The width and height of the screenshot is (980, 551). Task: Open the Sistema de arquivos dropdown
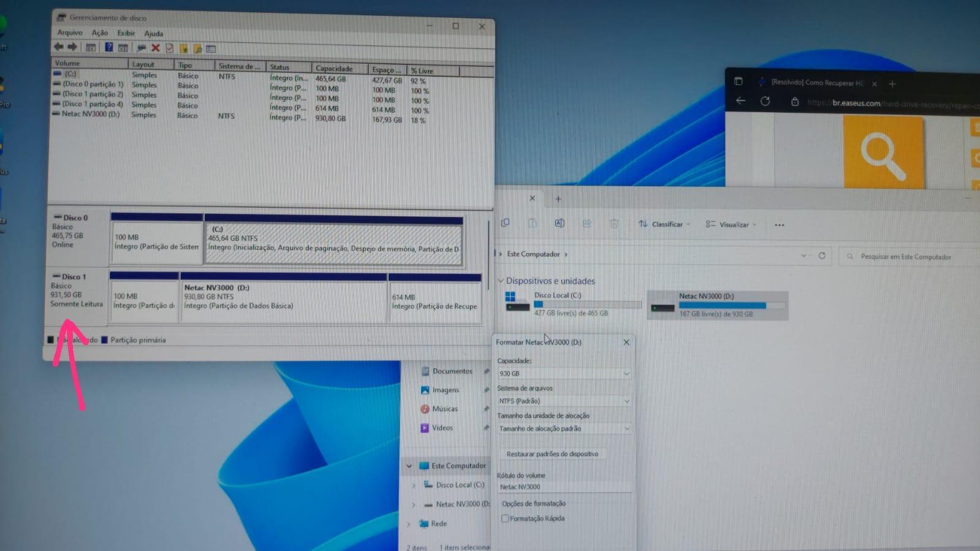pos(563,401)
